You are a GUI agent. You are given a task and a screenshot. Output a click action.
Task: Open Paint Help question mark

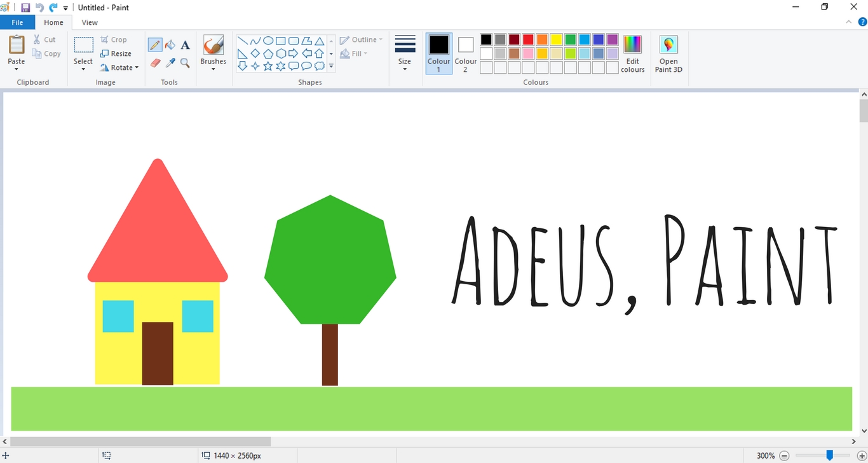click(x=862, y=22)
